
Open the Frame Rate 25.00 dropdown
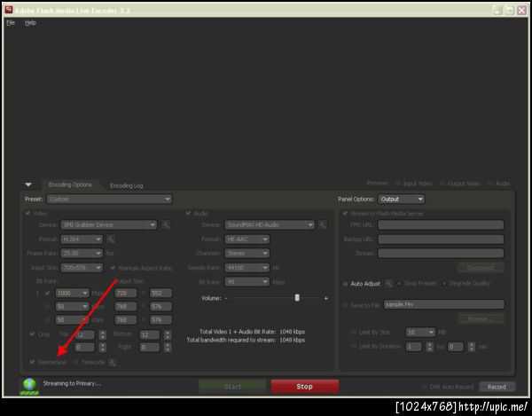(82, 253)
